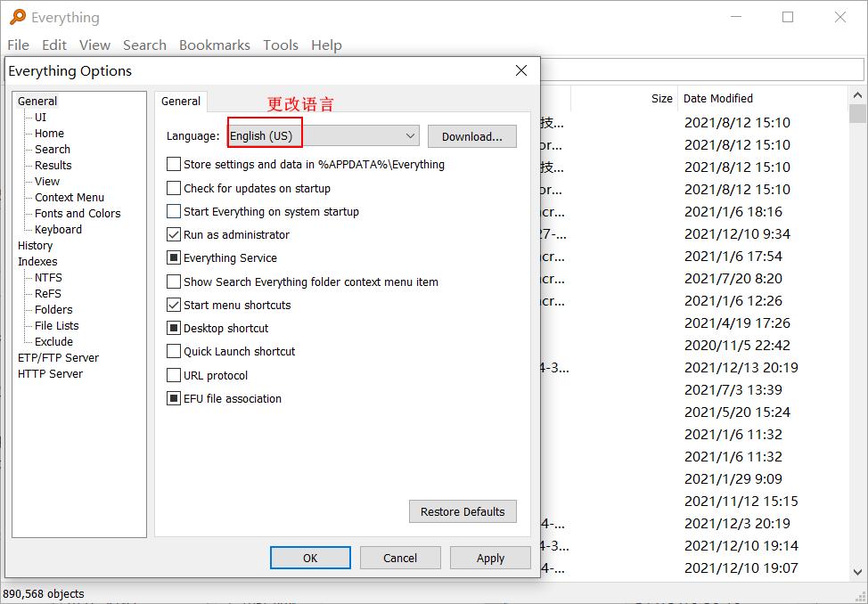Select NTFS under Indexes

48,277
